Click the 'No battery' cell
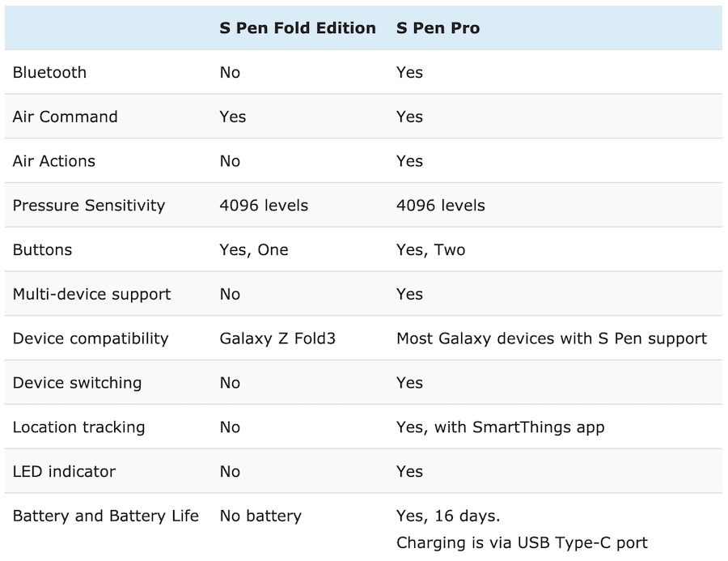728x561 pixels. 260,516
